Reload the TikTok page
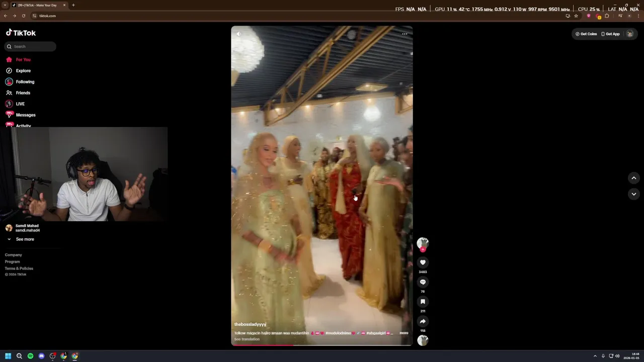The width and height of the screenshot is (644, 362). (23, 16)
